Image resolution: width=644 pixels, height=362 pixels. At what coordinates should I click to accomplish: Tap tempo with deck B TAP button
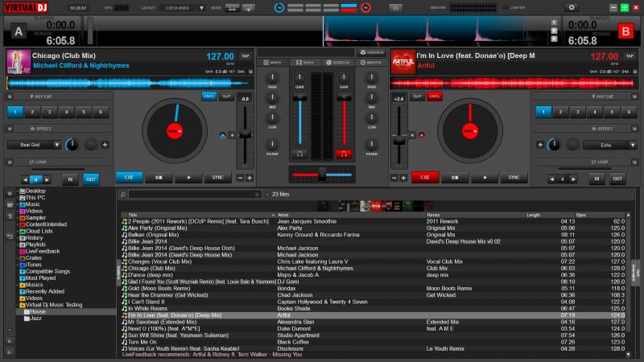[x=630, y=56]
